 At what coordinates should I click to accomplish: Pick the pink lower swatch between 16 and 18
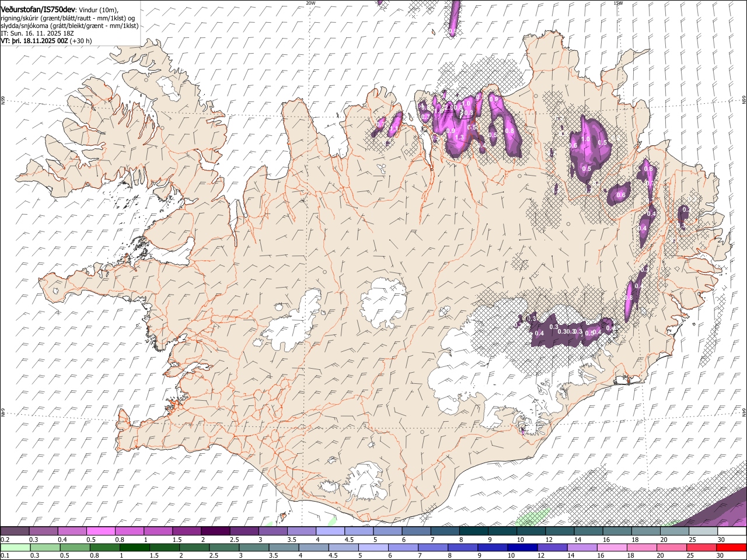point(611,548)
